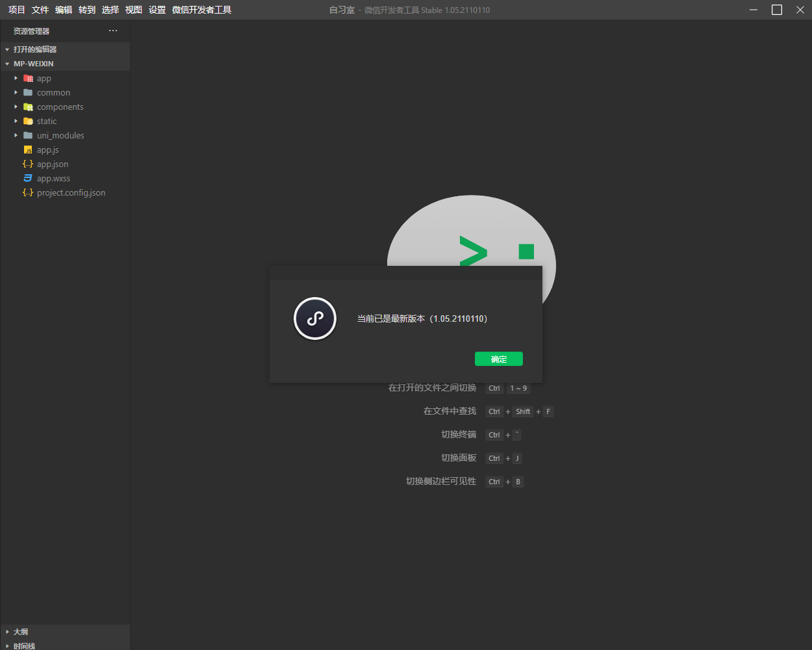Click the green components folder icon
This screenshot has height=650, width=812.
[x=28, y=107]
